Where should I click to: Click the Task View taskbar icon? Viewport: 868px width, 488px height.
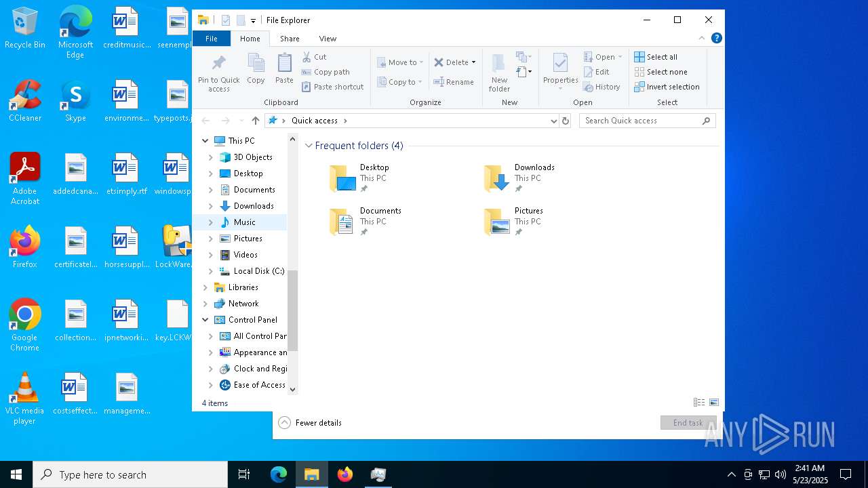[x=244, y=474]
